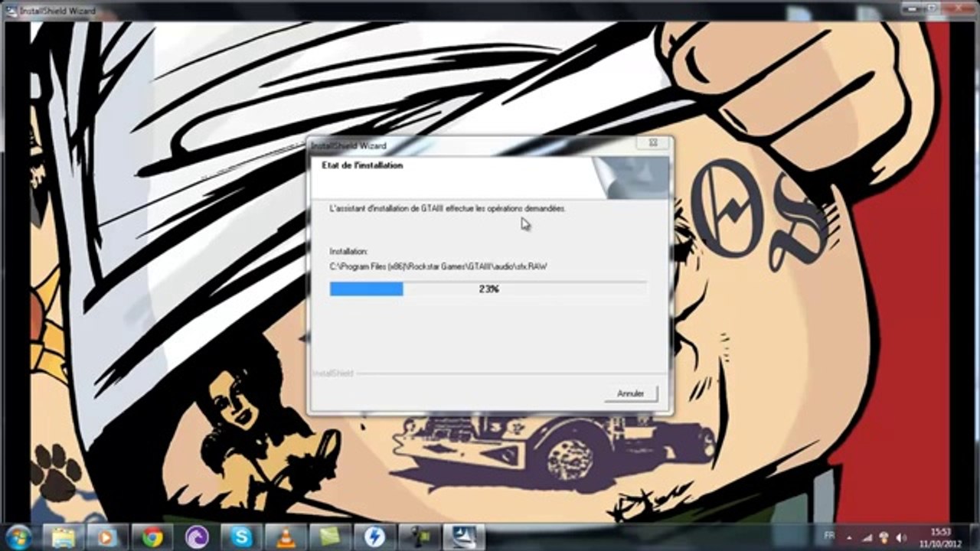Select the InstallShield installer taskbar icon
980x551 pixels.
pyautogui.click(x=463, y=537)
